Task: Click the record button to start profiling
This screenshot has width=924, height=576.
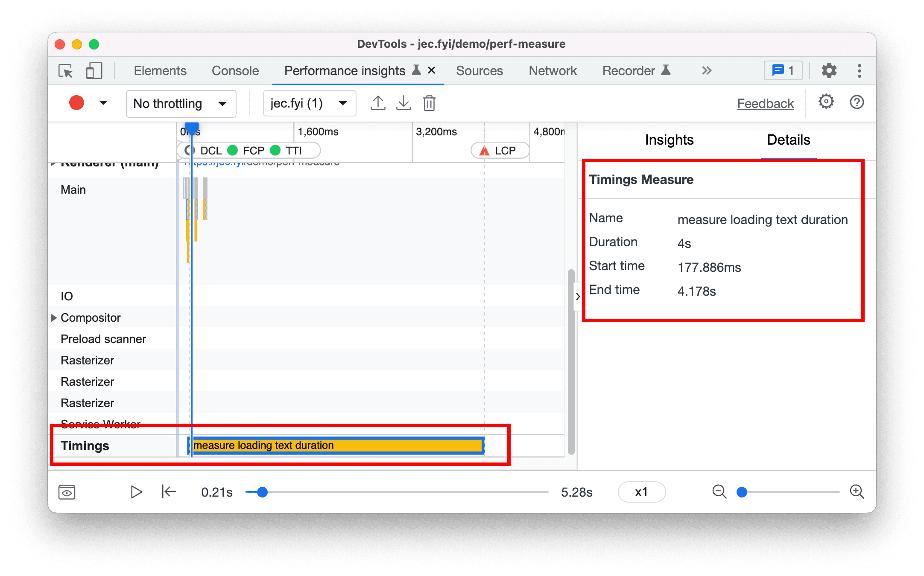Action: (75, 104)
